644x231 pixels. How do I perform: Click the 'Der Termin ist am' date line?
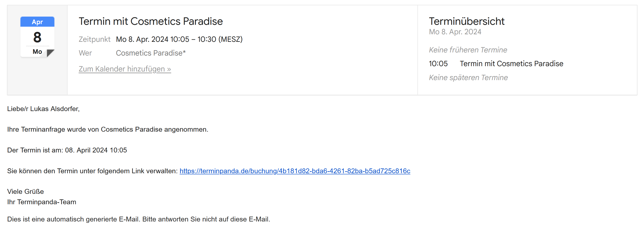(67, 150)
